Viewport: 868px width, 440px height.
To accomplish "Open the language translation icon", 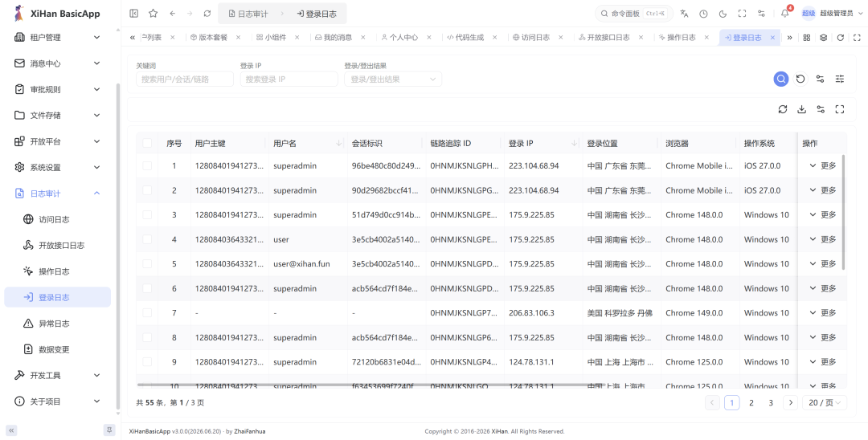I will [684, 14].
